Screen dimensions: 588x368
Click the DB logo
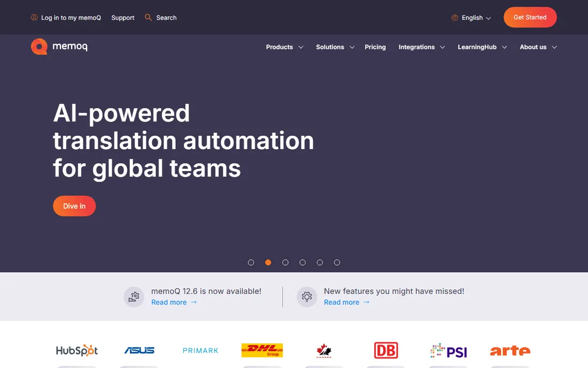386,350
